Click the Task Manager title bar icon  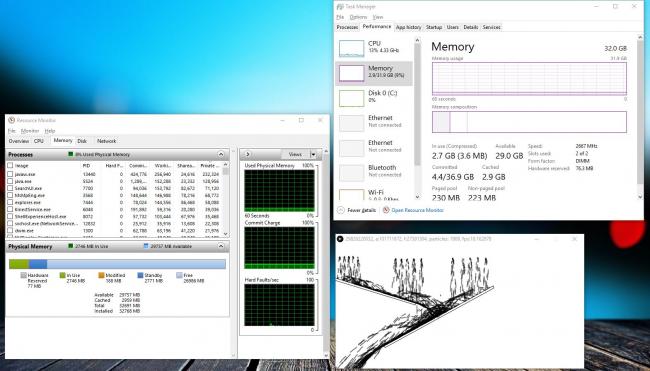[340, 7]
